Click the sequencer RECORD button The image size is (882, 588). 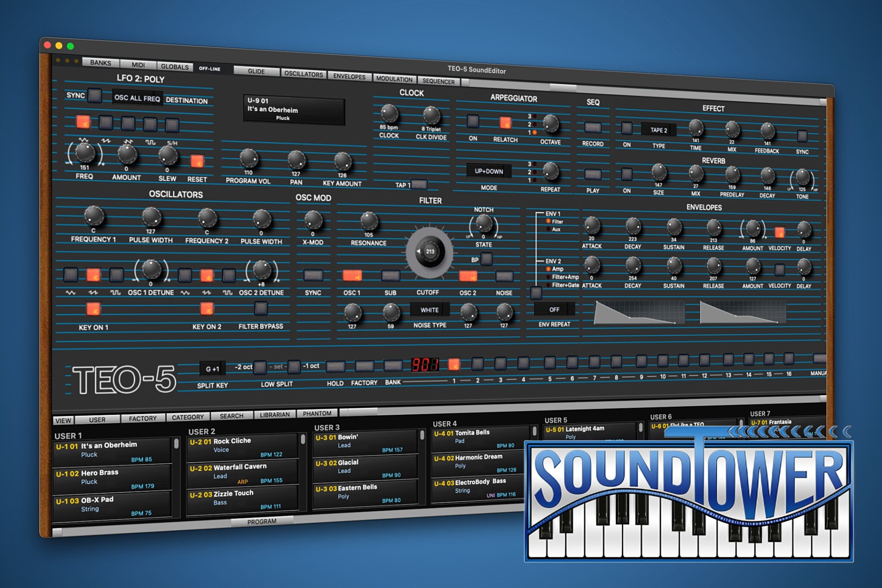coord(593,128)
